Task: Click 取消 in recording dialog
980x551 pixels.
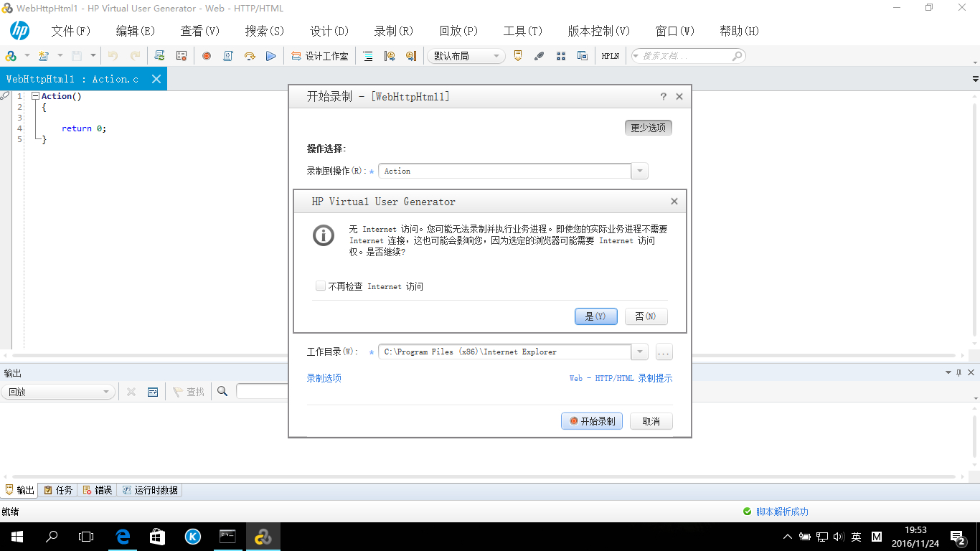Action: click(651, 421)
